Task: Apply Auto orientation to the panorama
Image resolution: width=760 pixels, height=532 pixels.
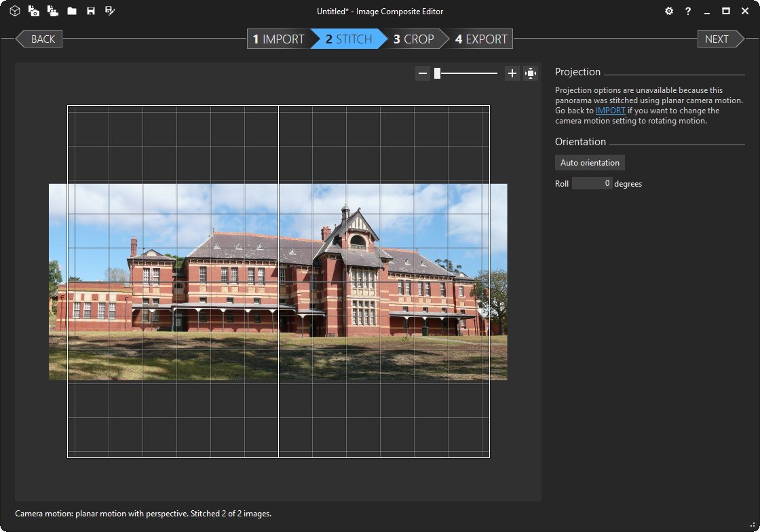Action: (589, 162)
